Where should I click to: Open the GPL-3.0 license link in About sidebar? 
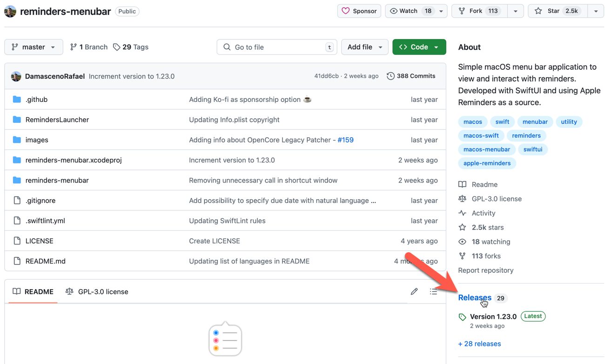click(x=490, y=199)
